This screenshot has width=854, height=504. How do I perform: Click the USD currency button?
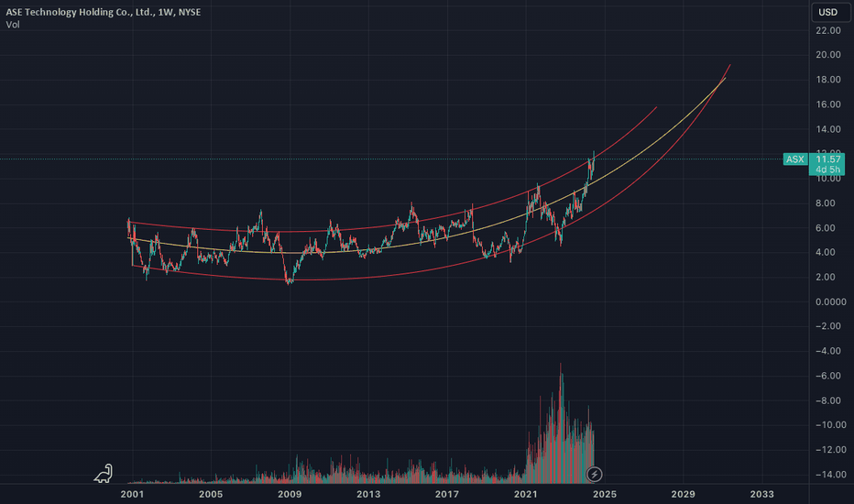830,12
